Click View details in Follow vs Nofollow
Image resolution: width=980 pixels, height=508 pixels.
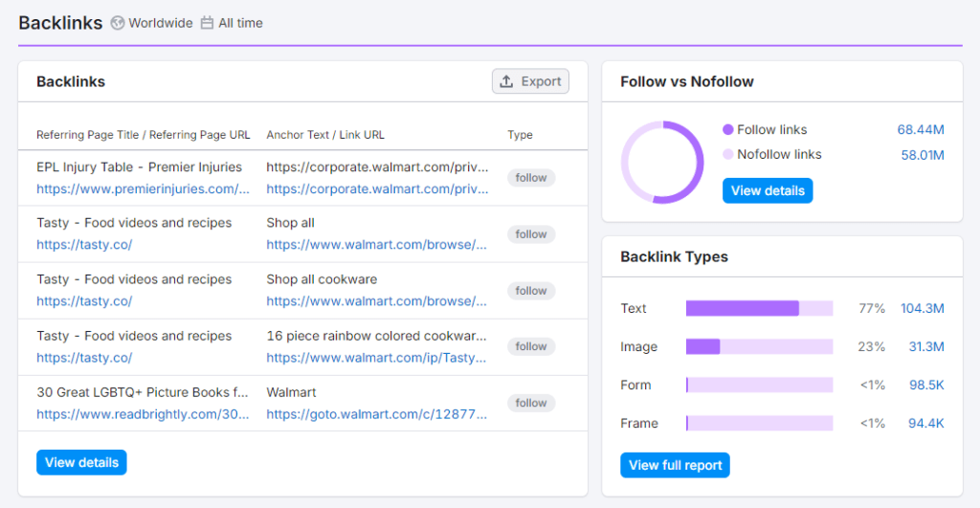click(x=768, y=190)
